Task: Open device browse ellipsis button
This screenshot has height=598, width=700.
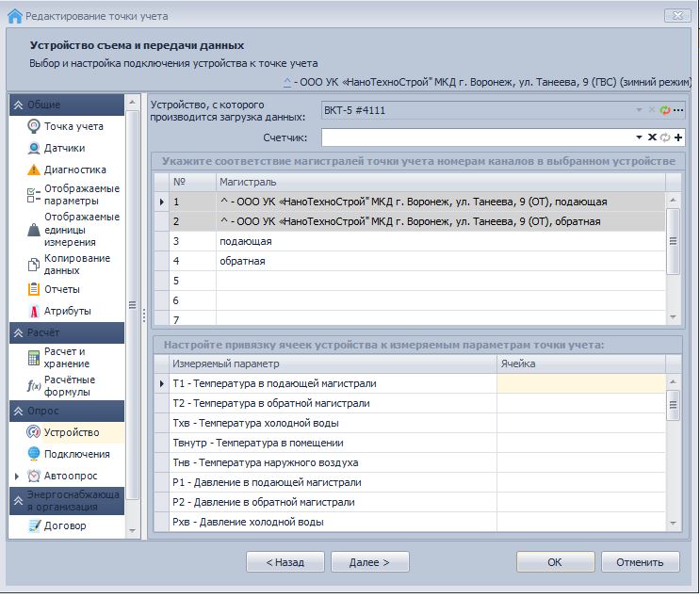Action: pyautogui.click(x=678, y=110)
